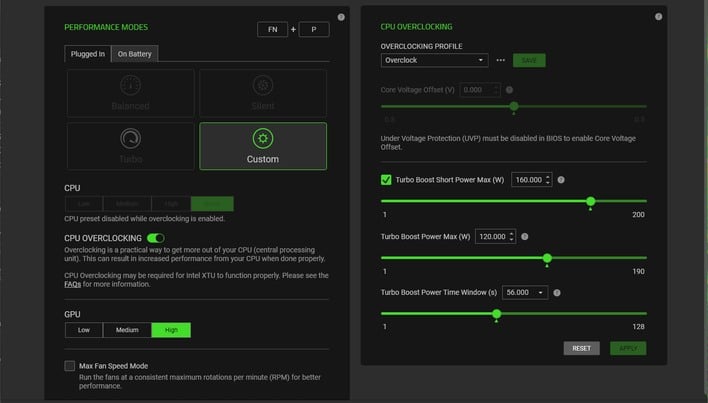Click Turbo Boost Power Max stepper arrows
This screenshot has height=403, width=708.
[512, 236]
